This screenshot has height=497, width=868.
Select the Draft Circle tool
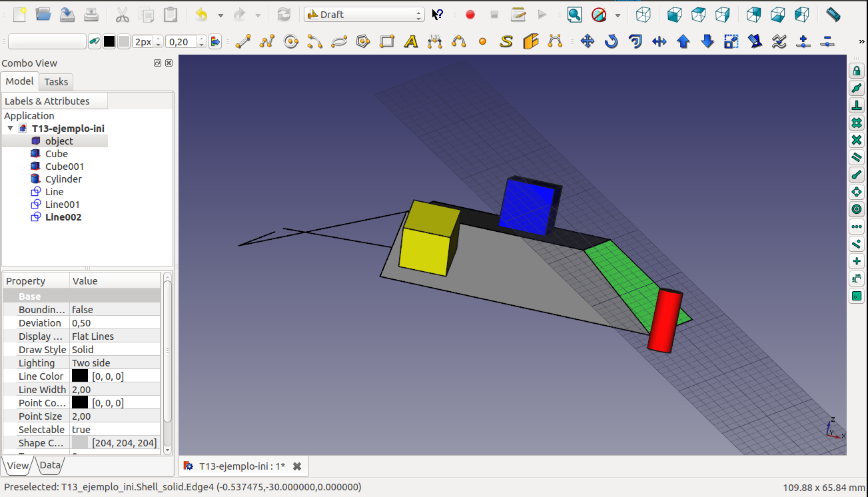point(291,41)
